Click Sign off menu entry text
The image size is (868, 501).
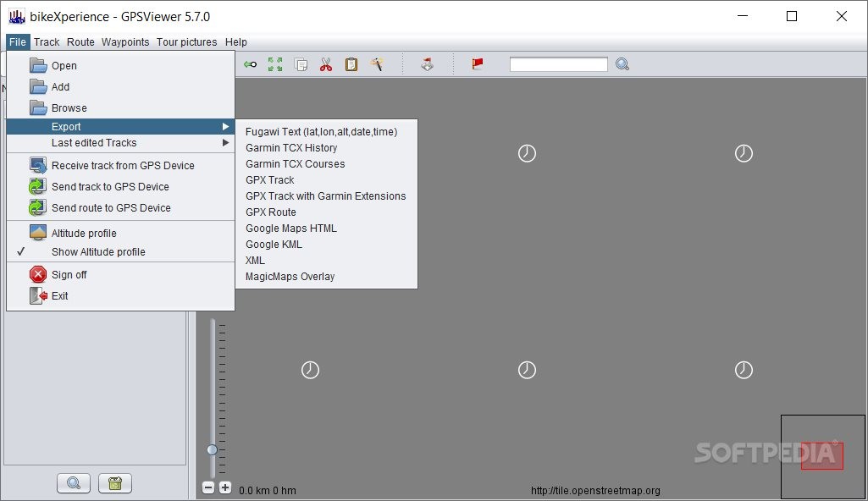(x=69, y=275)
